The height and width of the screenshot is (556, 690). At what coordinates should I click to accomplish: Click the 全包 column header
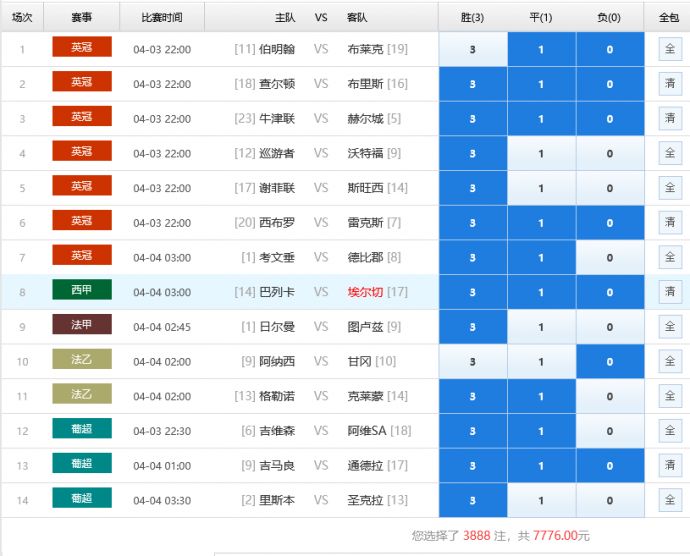[669, 17]
